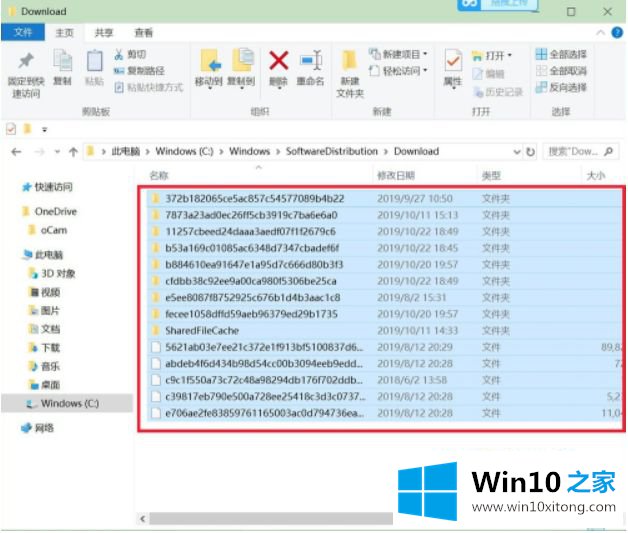Click the Pin to Quick access icon
Viewport: 628px width, 533px height.
point(26,61)
